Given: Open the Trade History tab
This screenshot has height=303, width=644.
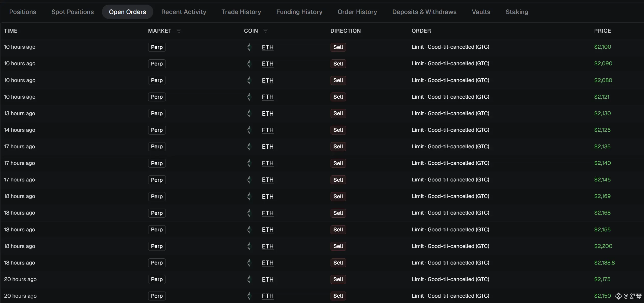Looking at the screenshot, I should [241, 12].
